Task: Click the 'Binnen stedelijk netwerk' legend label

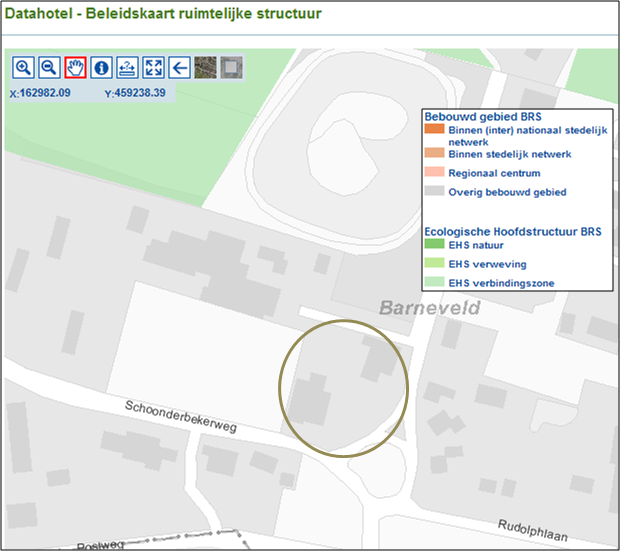Action: click(510, 154)
